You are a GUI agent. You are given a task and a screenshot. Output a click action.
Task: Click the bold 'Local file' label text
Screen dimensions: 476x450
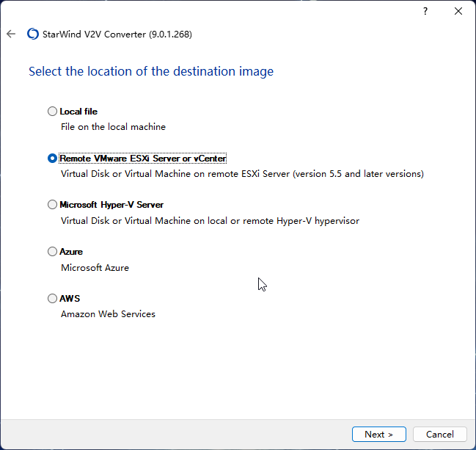click(78, 112)
